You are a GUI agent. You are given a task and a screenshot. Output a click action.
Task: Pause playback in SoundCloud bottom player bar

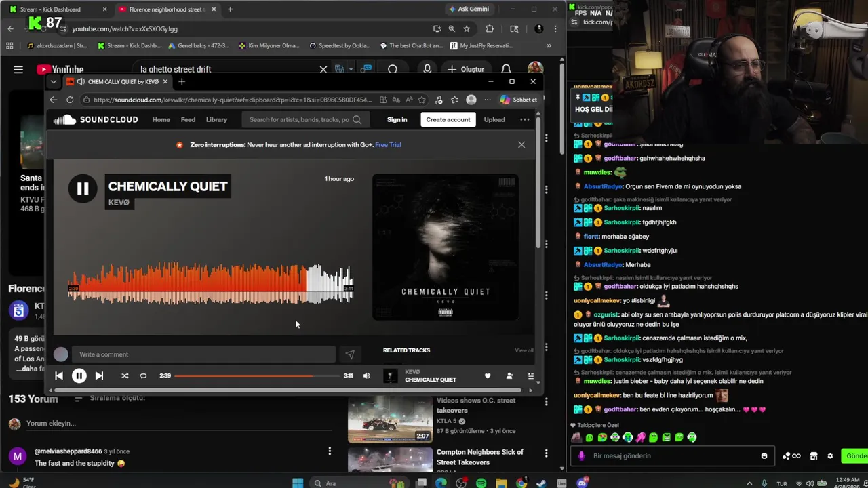79,375
